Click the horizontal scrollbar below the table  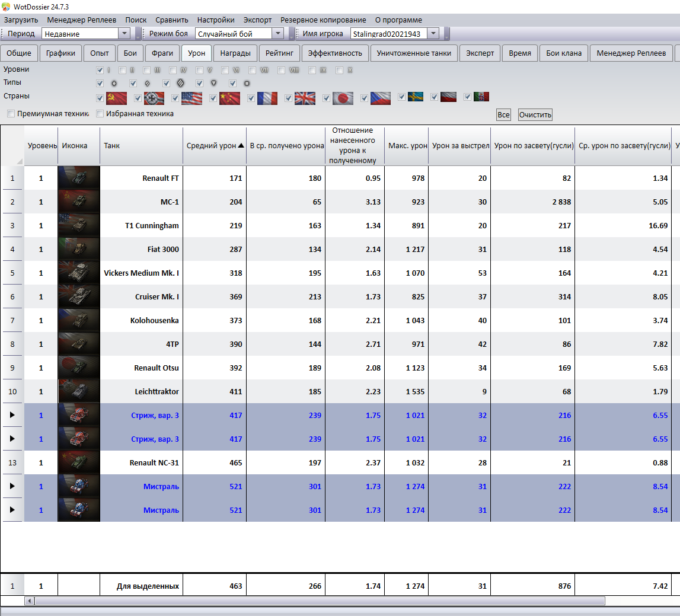coord(320,601)
